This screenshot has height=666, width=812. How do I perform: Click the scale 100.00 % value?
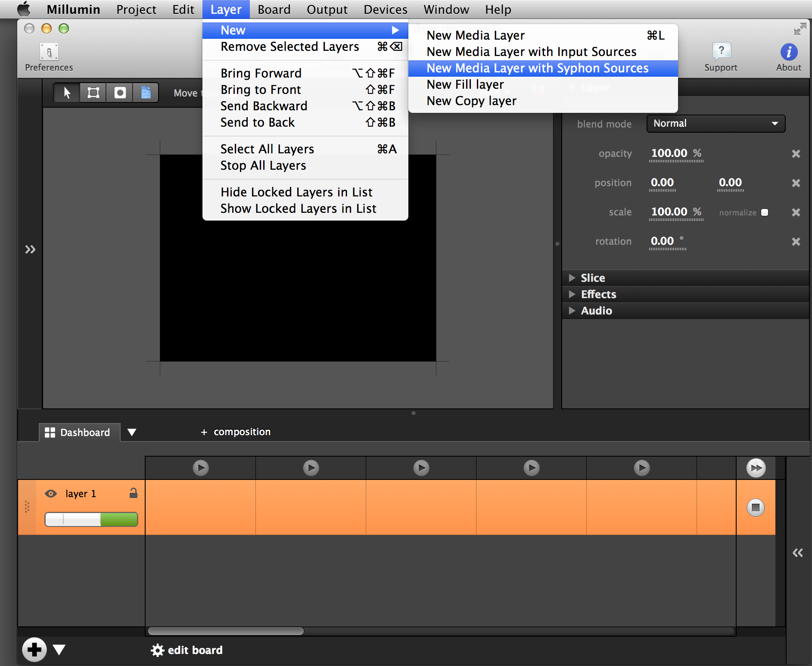pyautogui.click(x=676, y=212)
